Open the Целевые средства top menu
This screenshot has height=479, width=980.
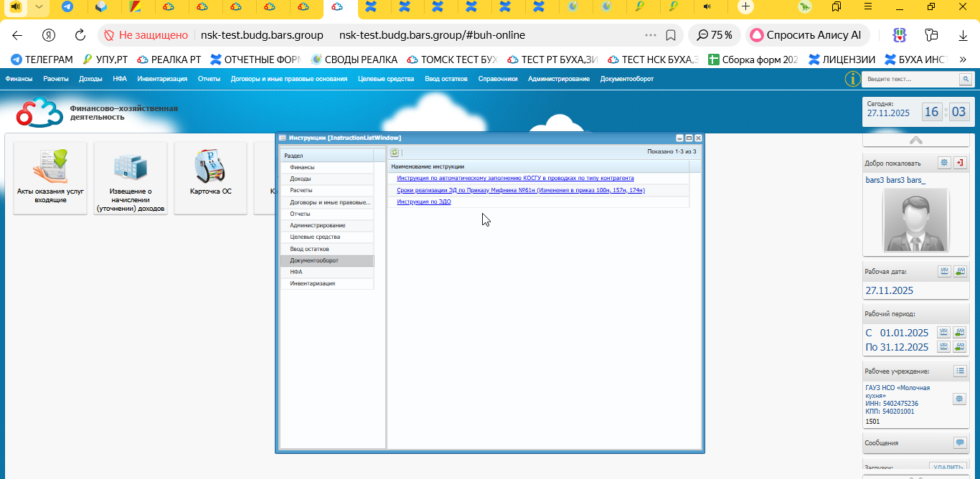coord(386,79)
